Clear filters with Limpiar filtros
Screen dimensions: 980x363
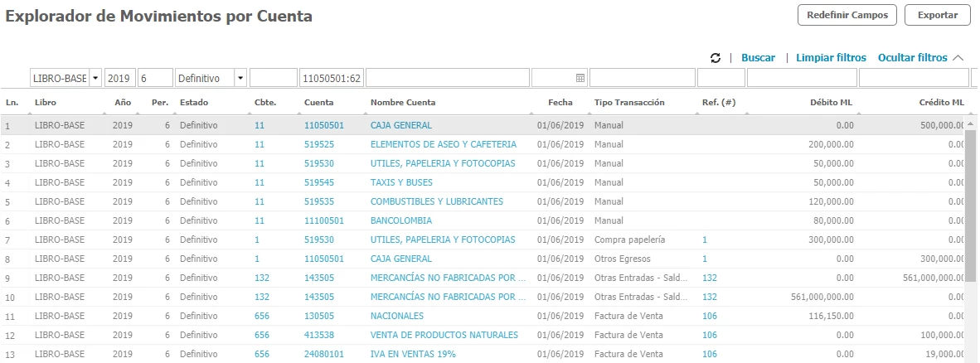tap(831, 58)
